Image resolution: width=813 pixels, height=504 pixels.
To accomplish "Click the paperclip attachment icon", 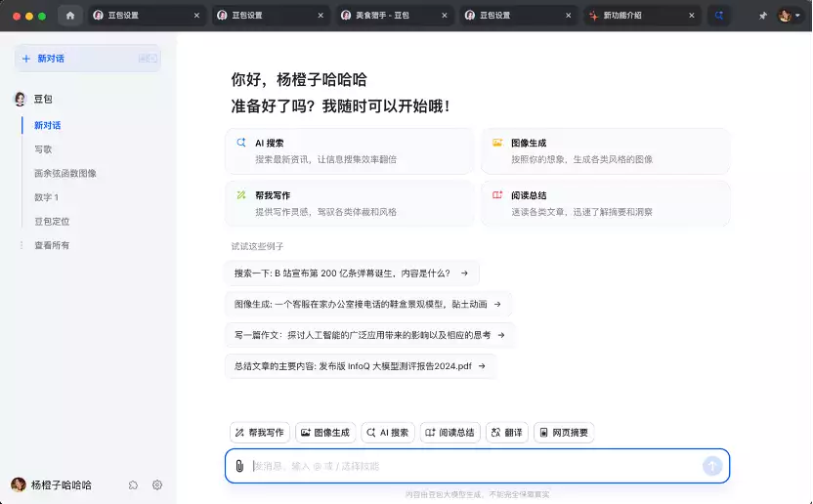I will [239, 466].
